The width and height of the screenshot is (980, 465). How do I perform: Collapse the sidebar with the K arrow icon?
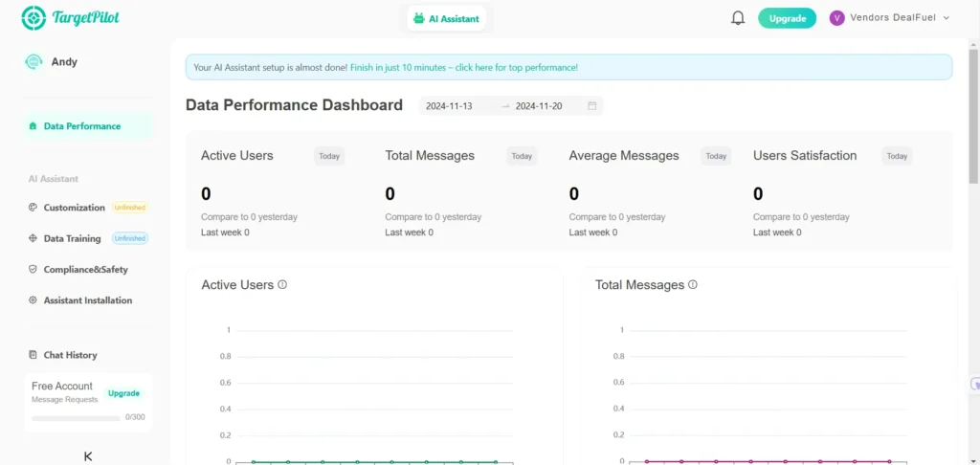[x=88, y=457]
